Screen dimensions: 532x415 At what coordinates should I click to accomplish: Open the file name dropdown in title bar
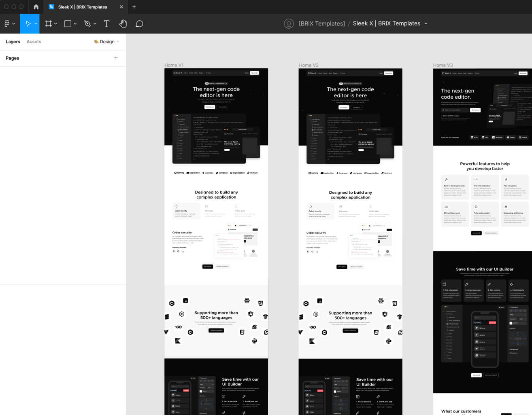426,23
